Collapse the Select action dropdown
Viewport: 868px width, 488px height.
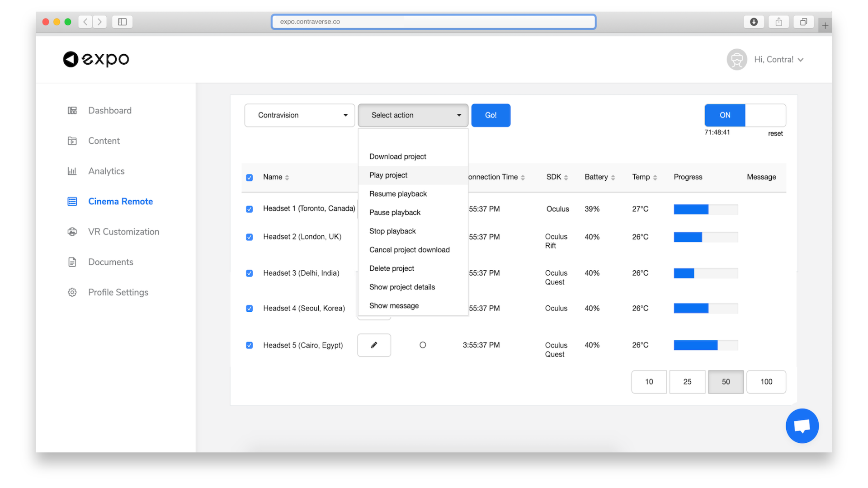click(413, 115)
